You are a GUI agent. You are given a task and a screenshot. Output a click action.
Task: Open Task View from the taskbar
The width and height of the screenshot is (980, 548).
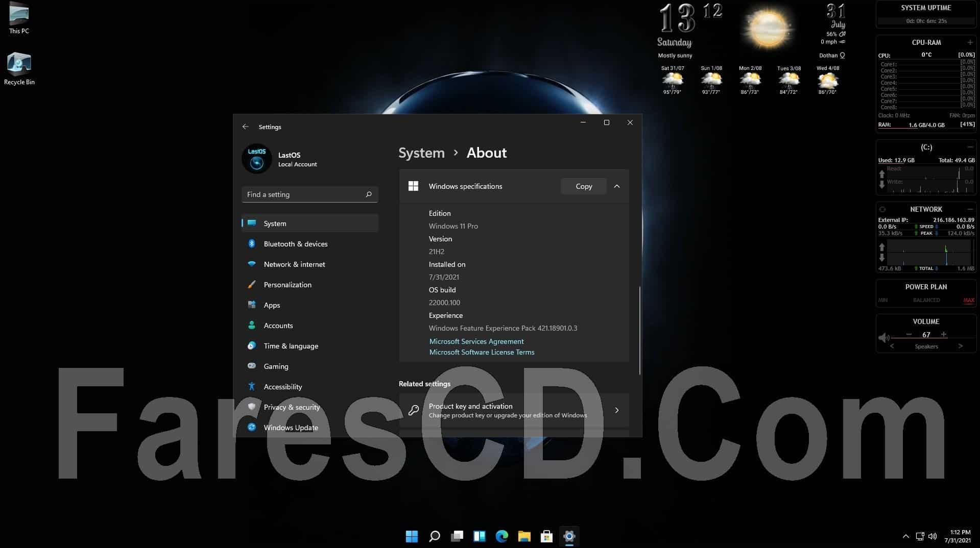click(457, 536)
